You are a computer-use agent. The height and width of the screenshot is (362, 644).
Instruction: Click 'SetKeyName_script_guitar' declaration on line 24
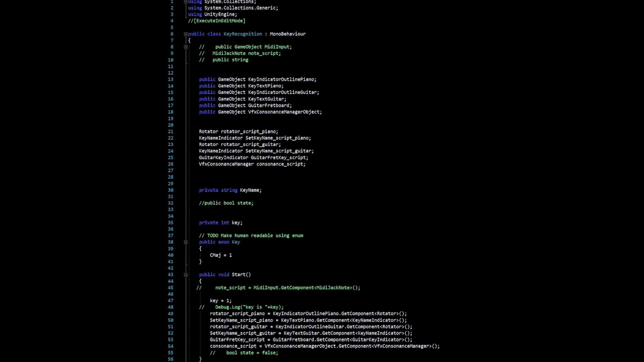[x=278, y=151]
